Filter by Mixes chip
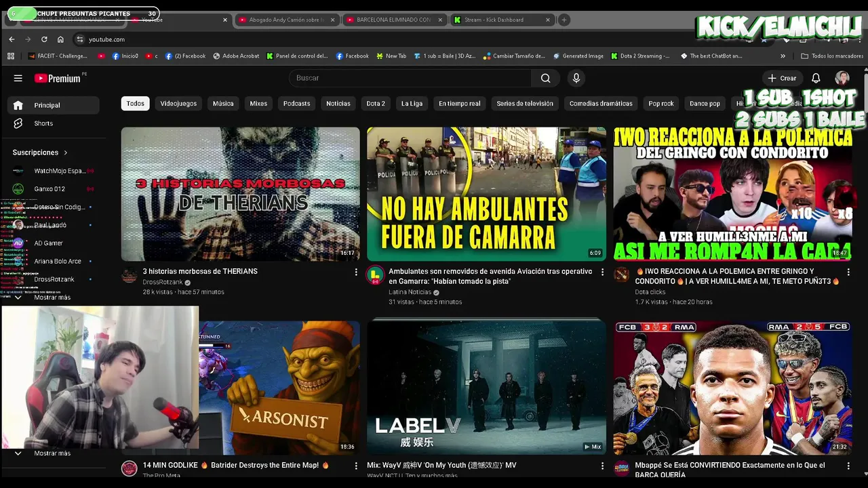Screen dimensions: 868x488 258,104
